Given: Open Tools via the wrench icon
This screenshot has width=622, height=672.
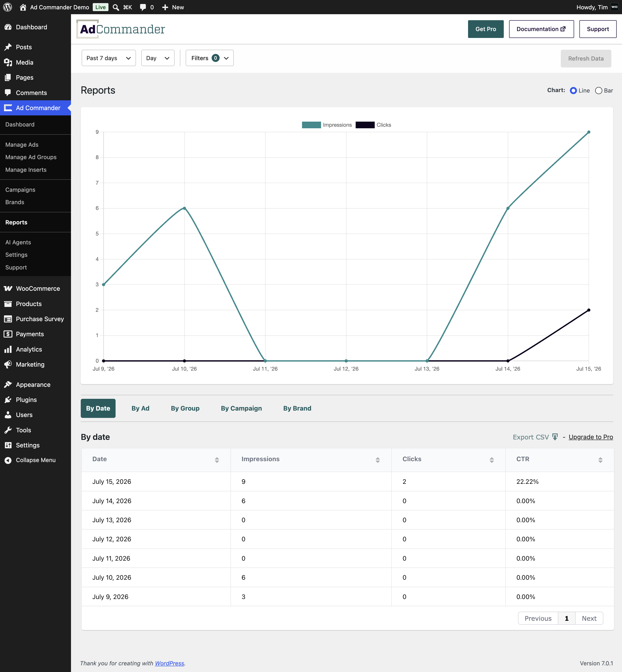Looking at the screenshot, I should tap(8, 430).
